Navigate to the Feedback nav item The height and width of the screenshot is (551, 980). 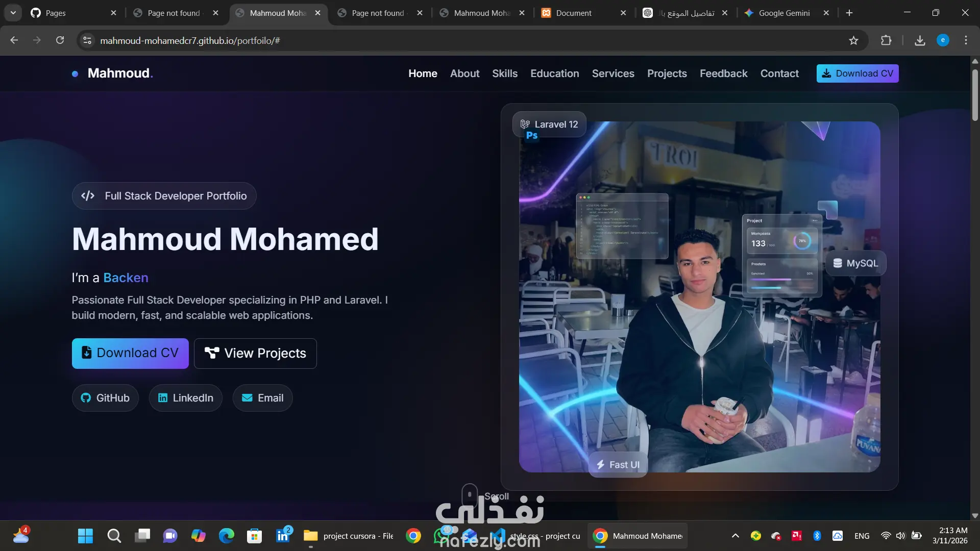(x=723, y=73)
